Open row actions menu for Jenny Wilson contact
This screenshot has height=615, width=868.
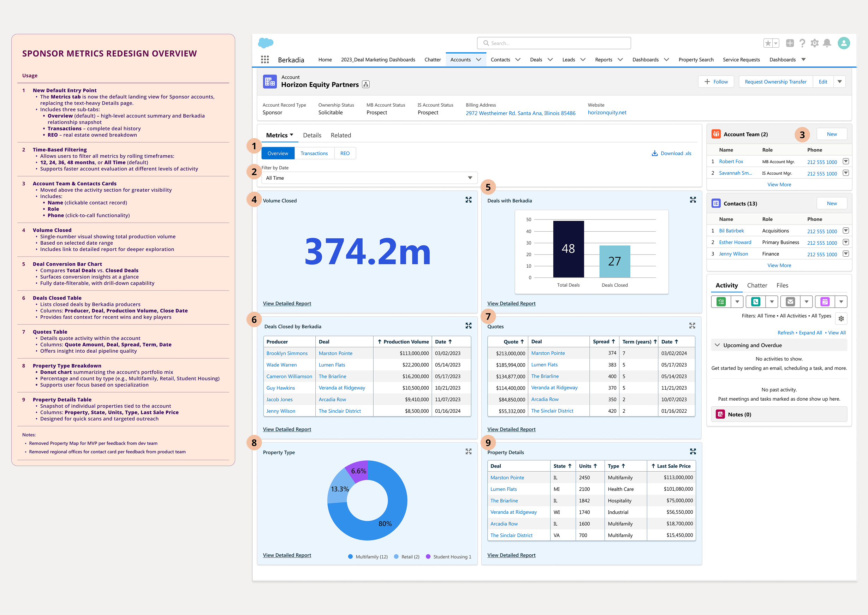(x=846, y=254)
